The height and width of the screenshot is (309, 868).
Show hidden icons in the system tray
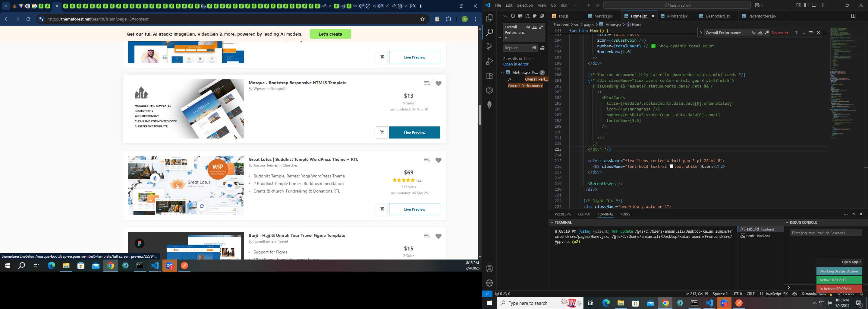814,303
